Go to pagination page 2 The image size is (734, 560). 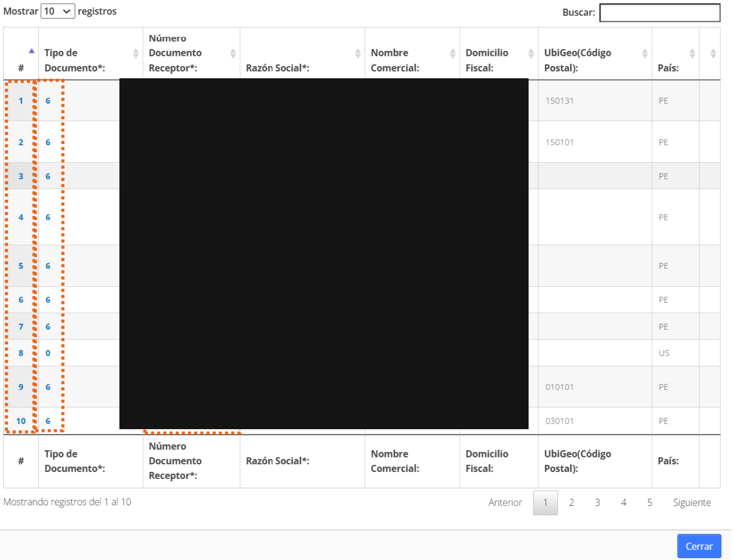tap(571, 503)
